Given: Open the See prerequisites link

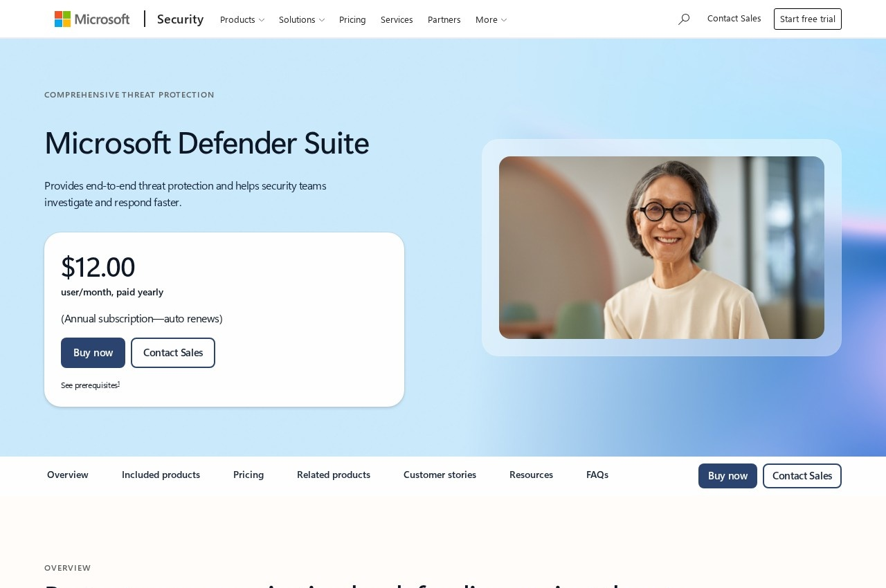Looking at the screenshot, I should [89, 385].
